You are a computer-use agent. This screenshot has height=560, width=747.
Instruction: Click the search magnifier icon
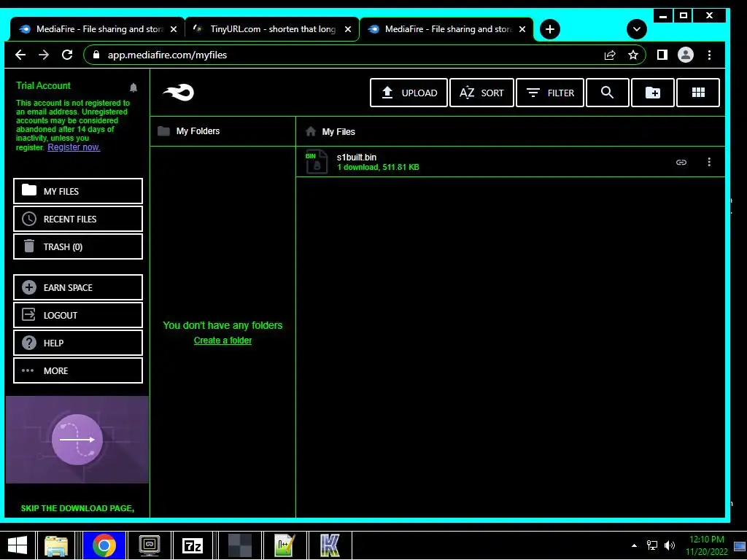(608, 93)
